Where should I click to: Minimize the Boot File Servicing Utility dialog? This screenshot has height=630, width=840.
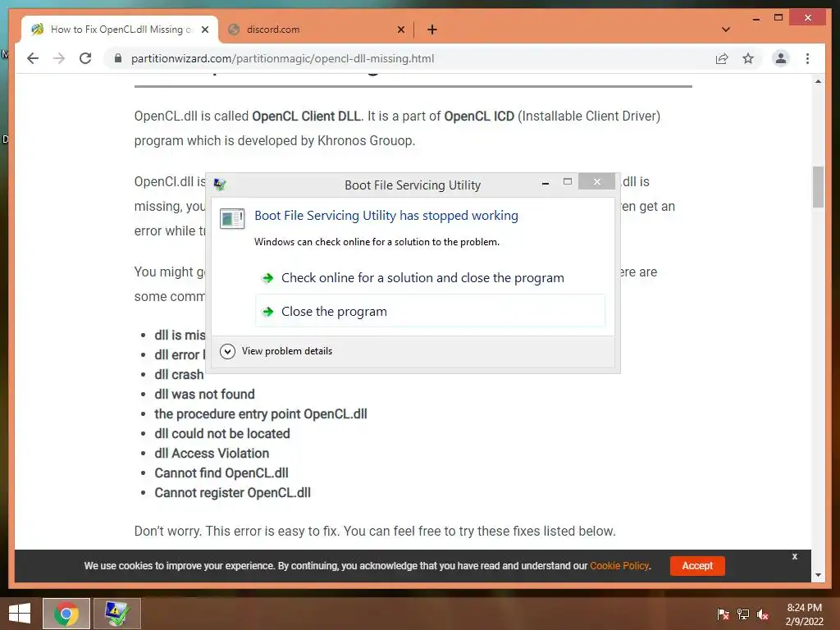pyautogui.click(x=546, y=182)
